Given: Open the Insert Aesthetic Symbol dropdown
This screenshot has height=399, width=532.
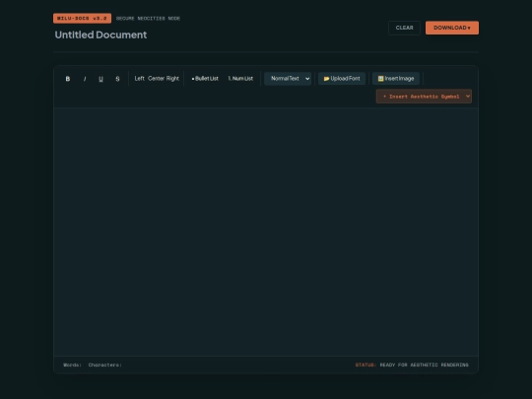Looking at the screenshot, I should tap(424, 97).
